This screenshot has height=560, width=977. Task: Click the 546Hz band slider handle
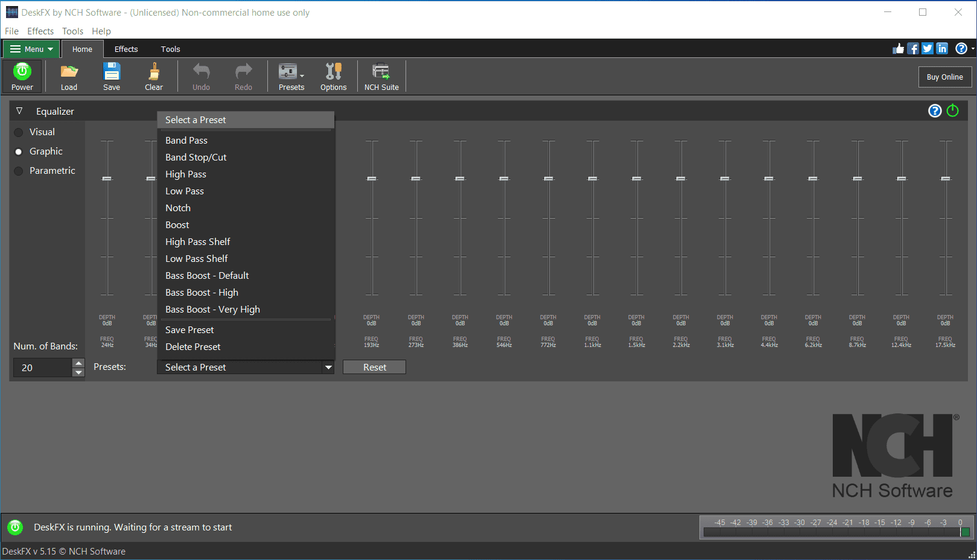504,179
